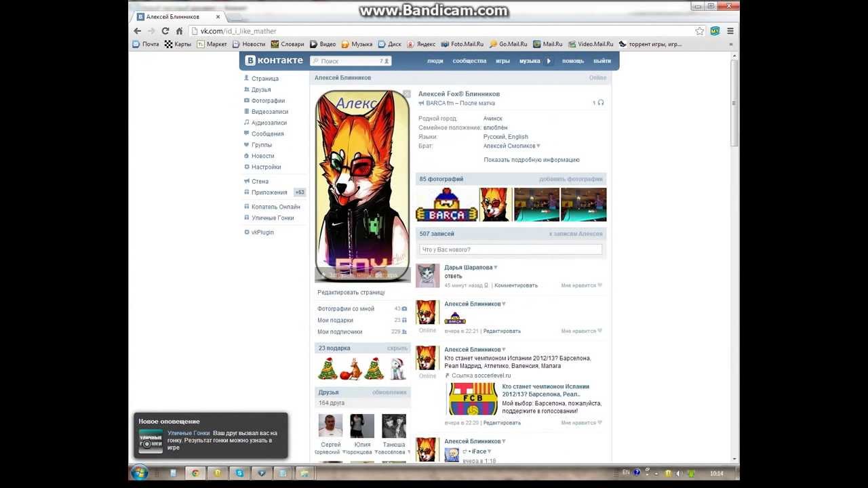Open Моя Страница in the sidebar
This screenshot has width=868, height=488.
(265, 79)
